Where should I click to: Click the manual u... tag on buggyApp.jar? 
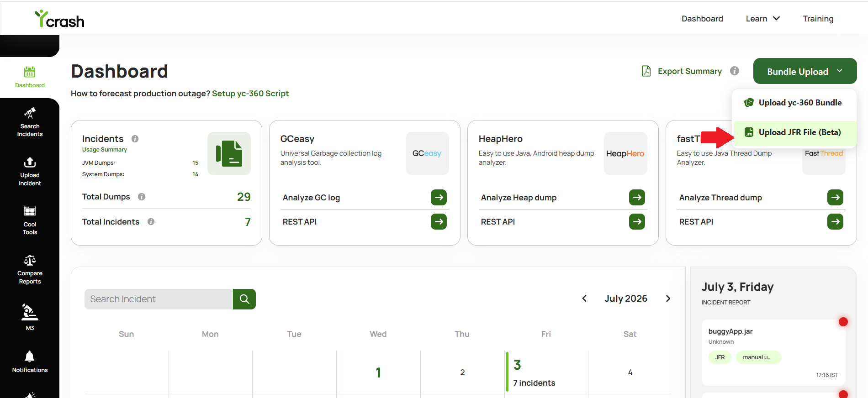758,357
